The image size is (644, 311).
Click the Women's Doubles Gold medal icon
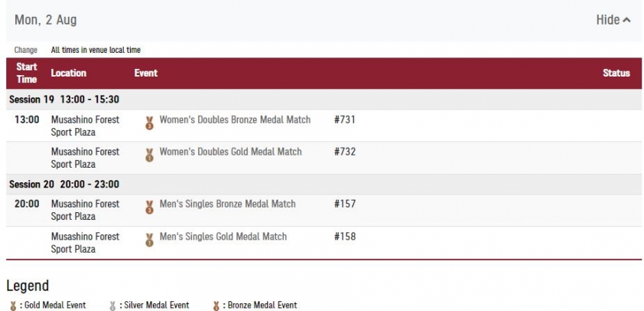click(x=149, y=155)
